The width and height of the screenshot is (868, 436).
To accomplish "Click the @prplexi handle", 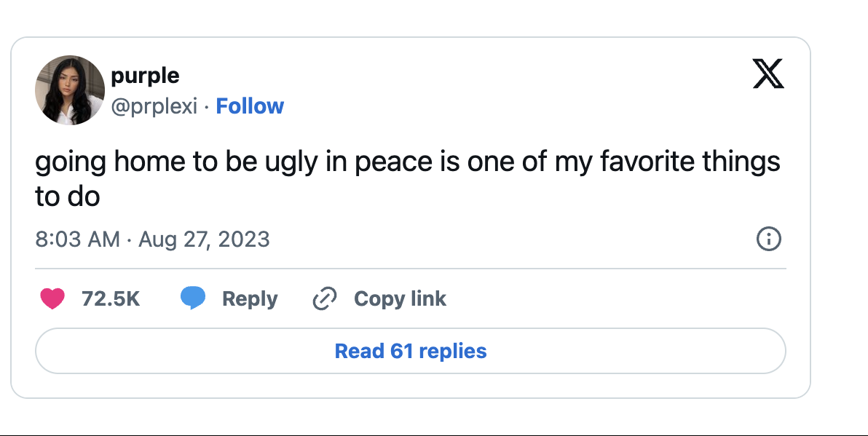I will pyautogui.click(x=154, y=106).
